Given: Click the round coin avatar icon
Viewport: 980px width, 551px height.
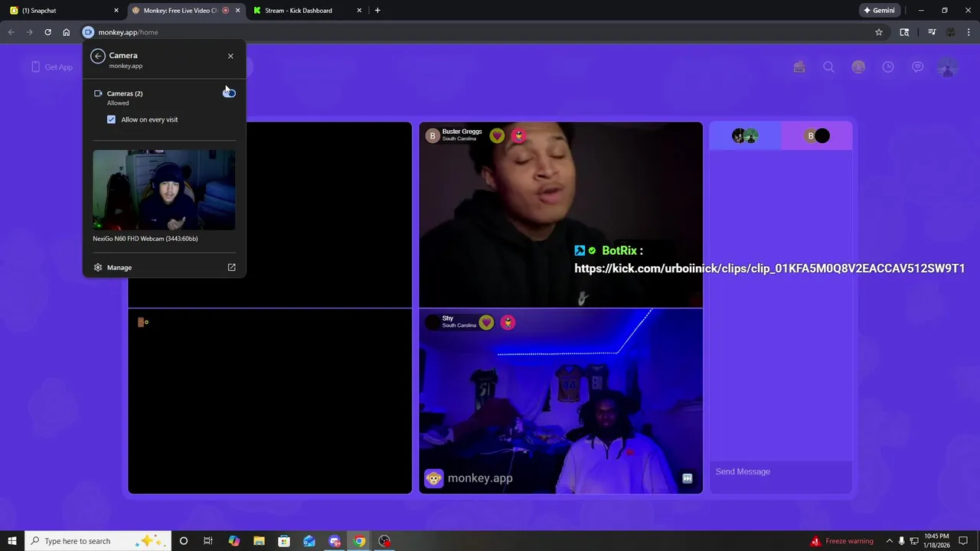Looking at the screenshot, I should pyautogui.click(x=858, y=67).
